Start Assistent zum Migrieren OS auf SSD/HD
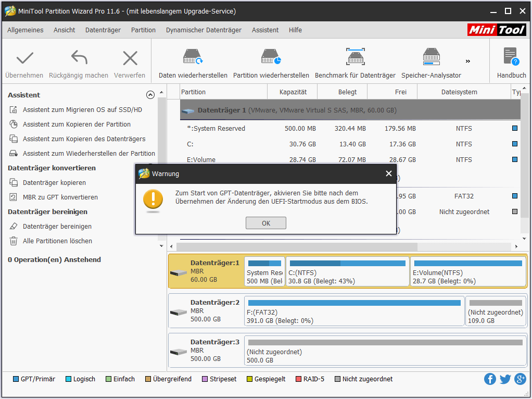The image size is (532, 399). [82, 110]
